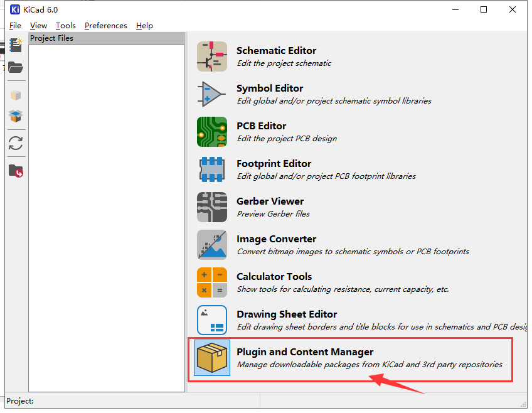Refresh the project tree

coord(16,143)
